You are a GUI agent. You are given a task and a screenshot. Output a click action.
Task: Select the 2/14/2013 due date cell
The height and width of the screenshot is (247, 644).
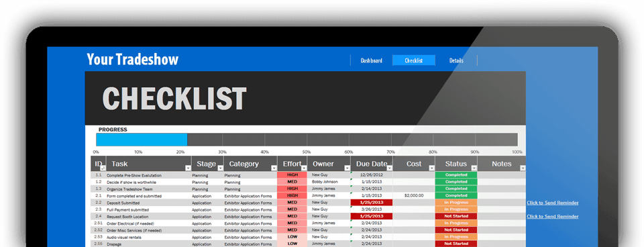371,189
